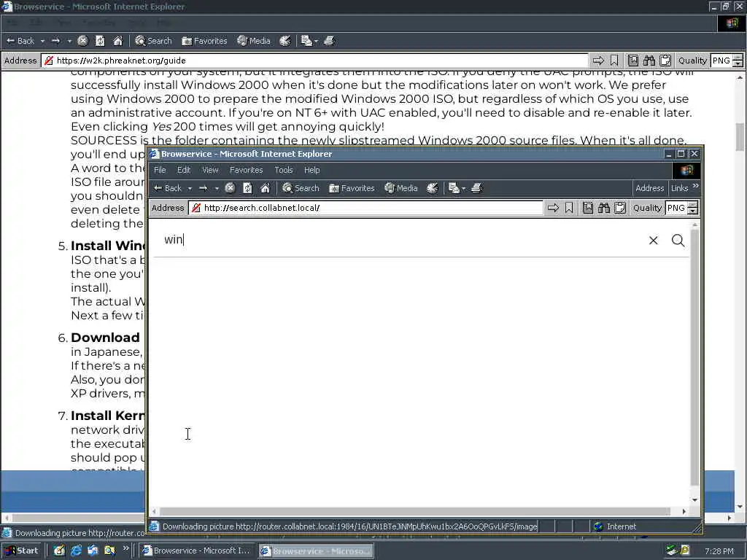Open Media pane in the front window toolbar
747x560 pixels.
tap(401, 188)
